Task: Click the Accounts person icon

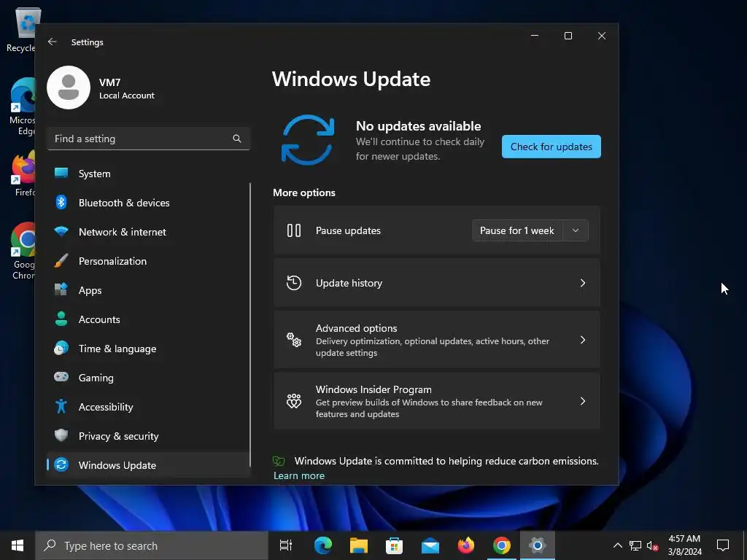Action: tap(61, 319)
